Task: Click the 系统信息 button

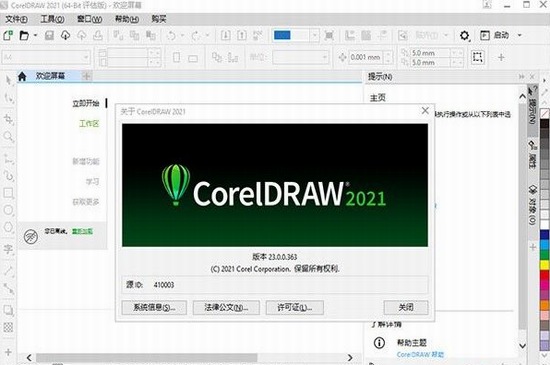Action: (154, 307)
